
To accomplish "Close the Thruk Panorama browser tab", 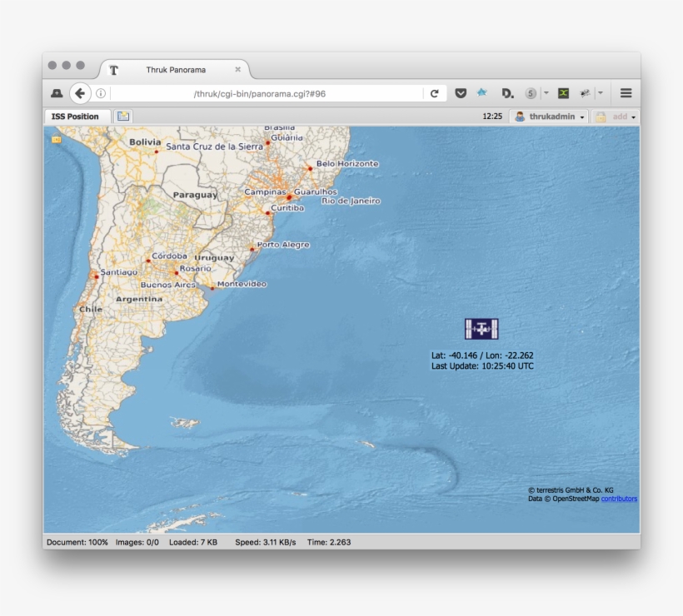I will point(237,70).
